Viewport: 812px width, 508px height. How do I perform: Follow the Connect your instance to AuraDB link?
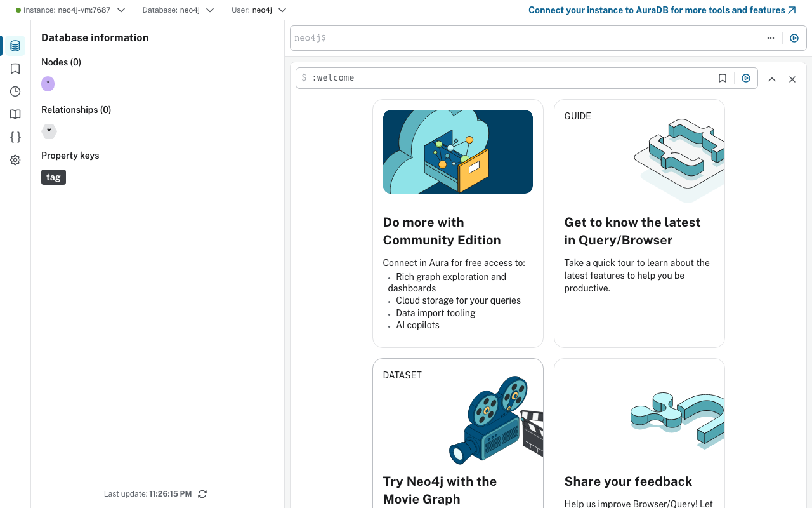click(662, 10)
